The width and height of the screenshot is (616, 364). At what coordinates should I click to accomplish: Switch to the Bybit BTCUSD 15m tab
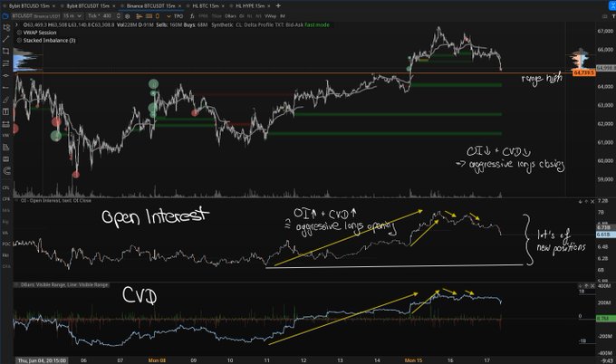coord(29,6)
